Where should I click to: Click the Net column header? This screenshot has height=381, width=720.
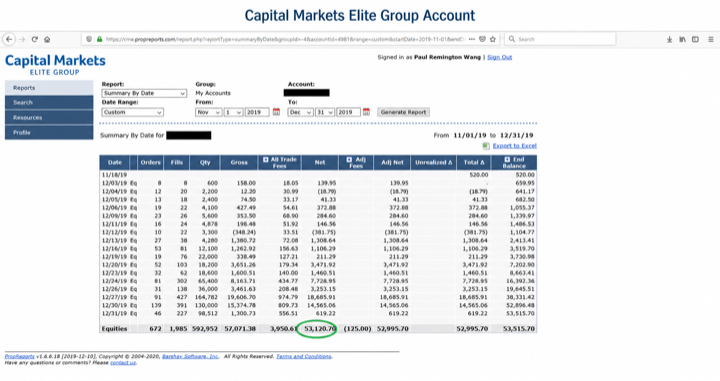point(320,162)
